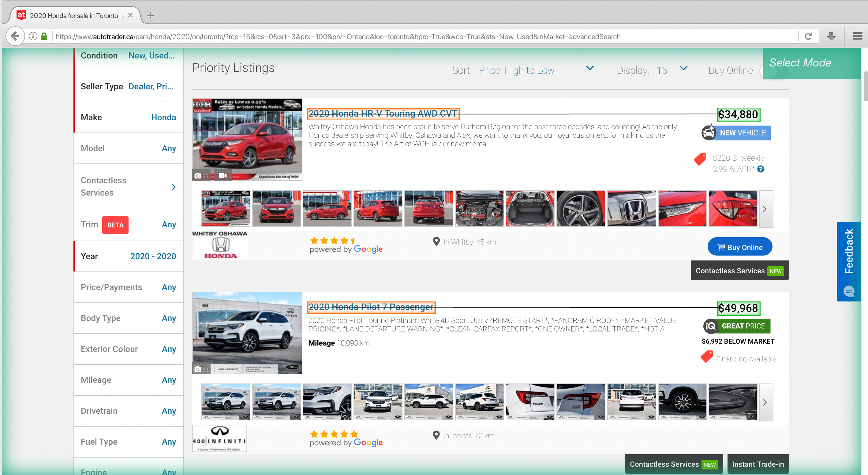
Task: Select the HR-V open trunk thumbnail
Action: pos(530,208)
